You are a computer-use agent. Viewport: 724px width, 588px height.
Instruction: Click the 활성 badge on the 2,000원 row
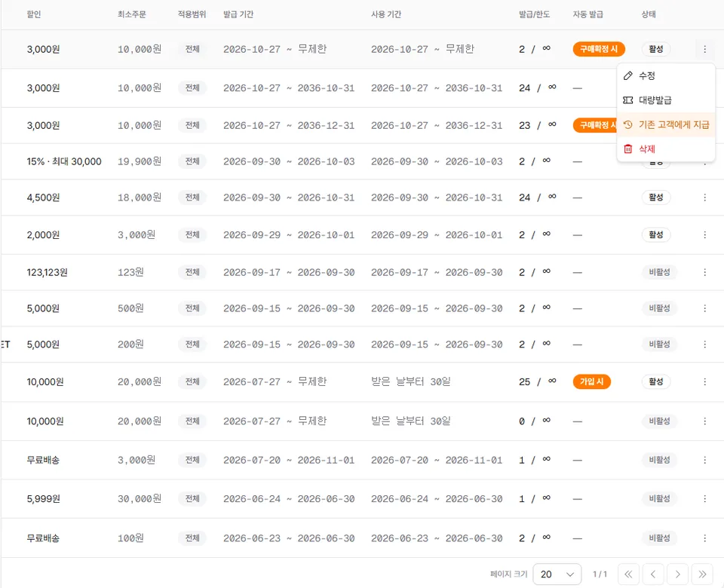click(x=655, y=235)
